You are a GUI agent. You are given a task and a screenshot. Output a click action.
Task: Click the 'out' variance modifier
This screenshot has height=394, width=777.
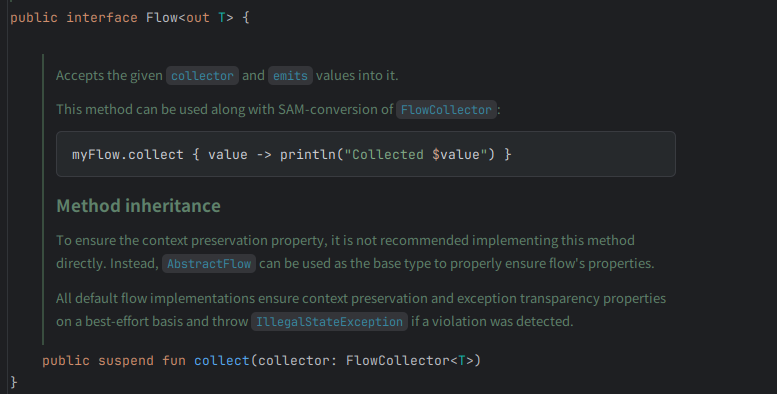(198, 18)
